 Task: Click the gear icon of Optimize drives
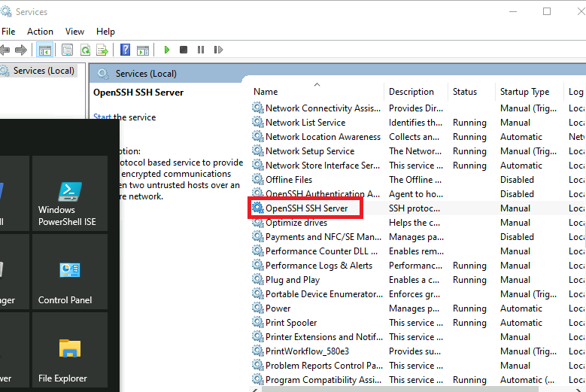coord(257,222)
